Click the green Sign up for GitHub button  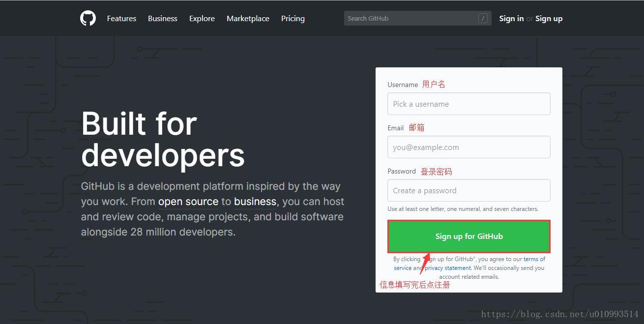point(469,236)
